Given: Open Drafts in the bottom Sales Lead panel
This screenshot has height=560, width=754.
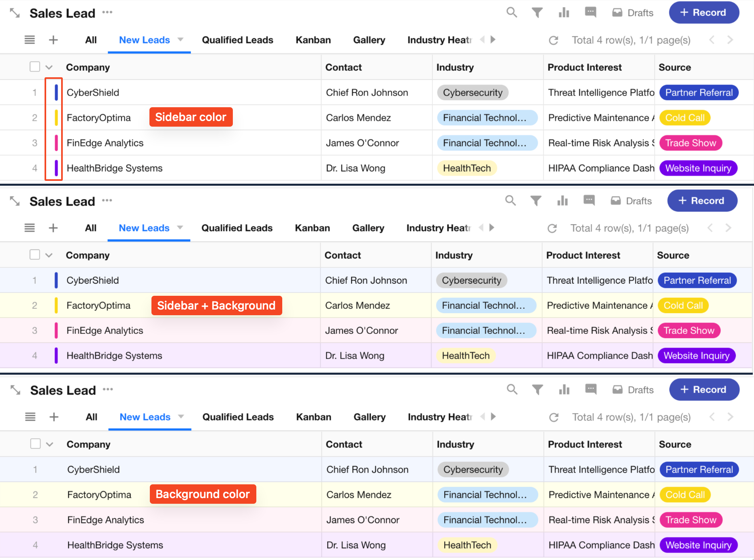Looking at the screenshot, I should click(x=633, y=390).
